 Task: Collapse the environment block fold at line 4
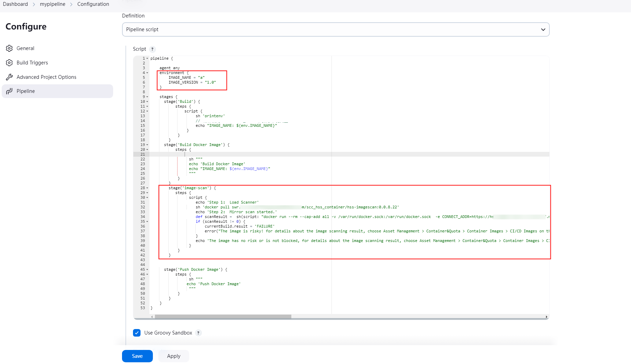[147, 73]
